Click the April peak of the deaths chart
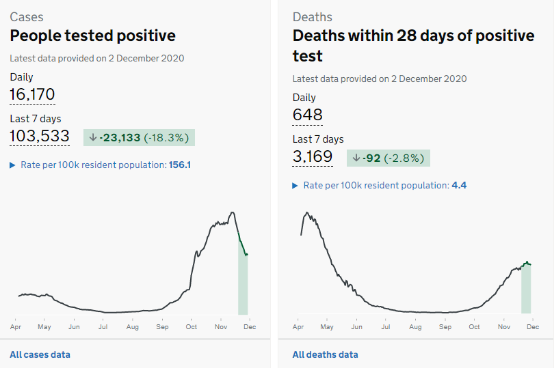 tap(307, 213)
